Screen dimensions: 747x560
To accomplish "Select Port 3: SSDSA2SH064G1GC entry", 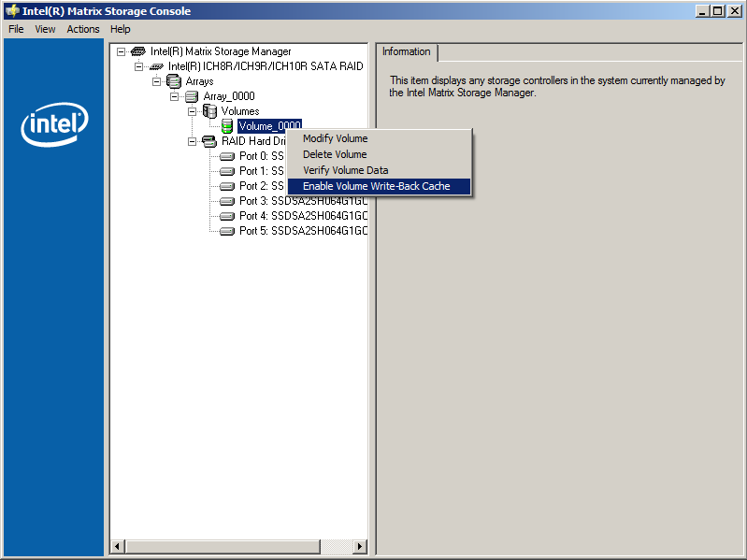I will tap(303, 201).
